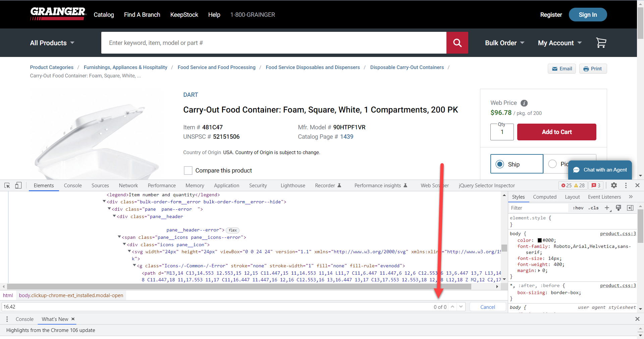Viewport: 644px width, 339px height.
Task: Open the Disposable Carry-Out Containers breadcrumb link
Action: pyautogui.click(x=407, y=67)
